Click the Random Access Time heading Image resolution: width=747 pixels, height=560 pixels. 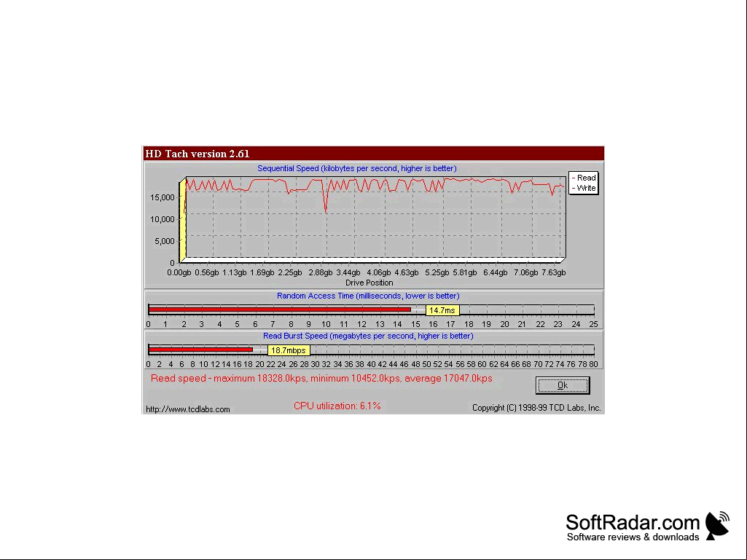[x=368, y=296]
